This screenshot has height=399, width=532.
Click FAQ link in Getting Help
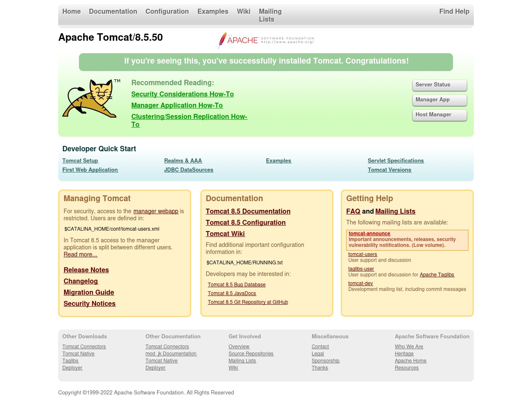(x=353, y=212)
